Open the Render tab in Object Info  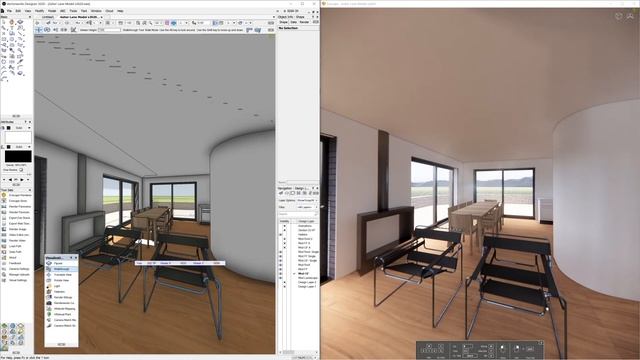(304, 22)
